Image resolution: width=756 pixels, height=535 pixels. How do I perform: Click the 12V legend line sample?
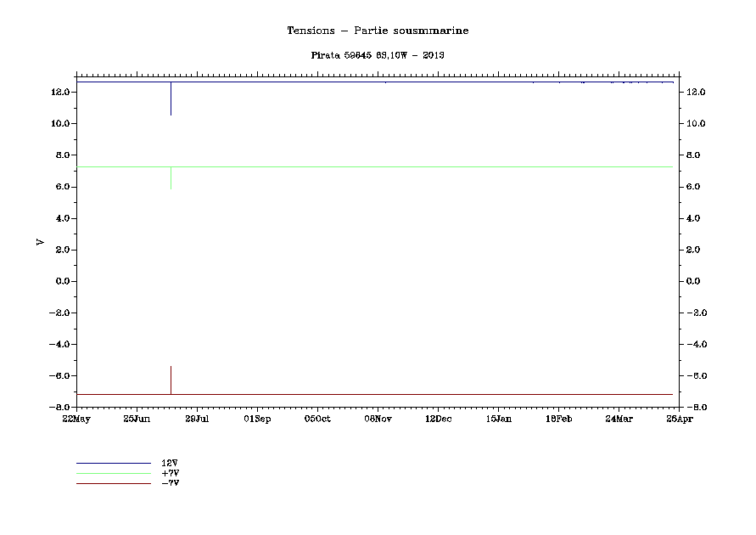click(113, 463)
